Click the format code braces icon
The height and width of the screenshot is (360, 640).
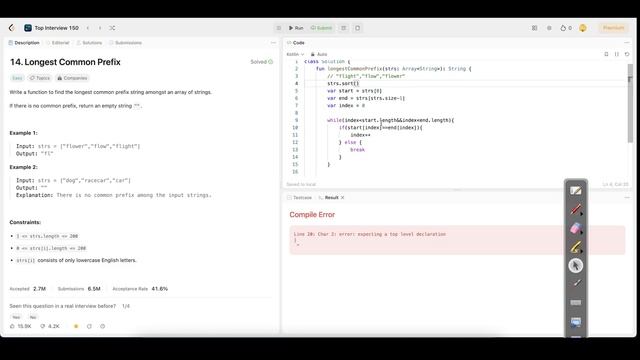[617, 54]
